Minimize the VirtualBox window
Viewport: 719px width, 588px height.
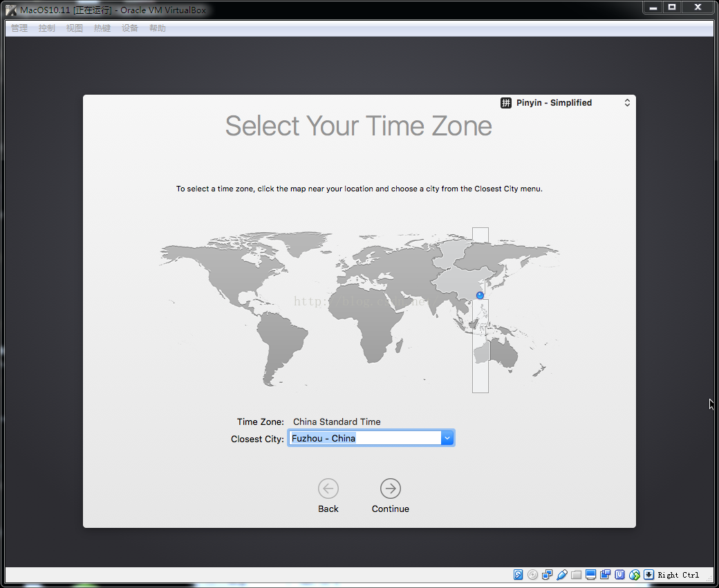[653, 8]
